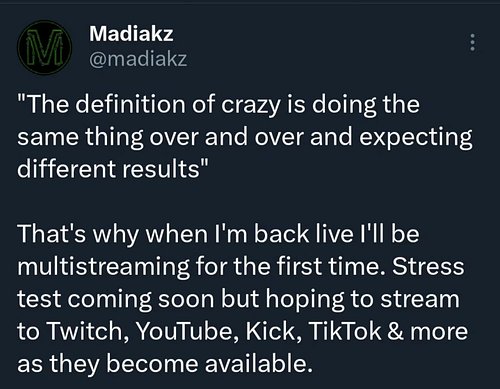
Task: Click the quoted 'definition of crazy' first line
Action: click(218, 105)
